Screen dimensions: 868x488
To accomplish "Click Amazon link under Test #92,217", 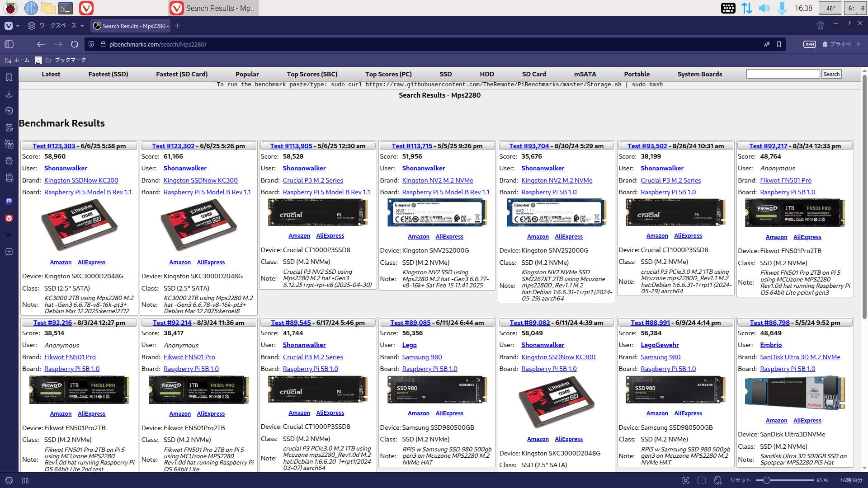I will (776, 237).
